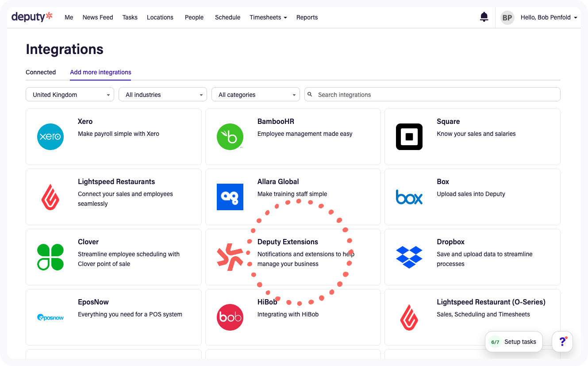This screenshot has width=588, height=366.
Task: Open the BambooHR integration title
Action: point(276,121)
